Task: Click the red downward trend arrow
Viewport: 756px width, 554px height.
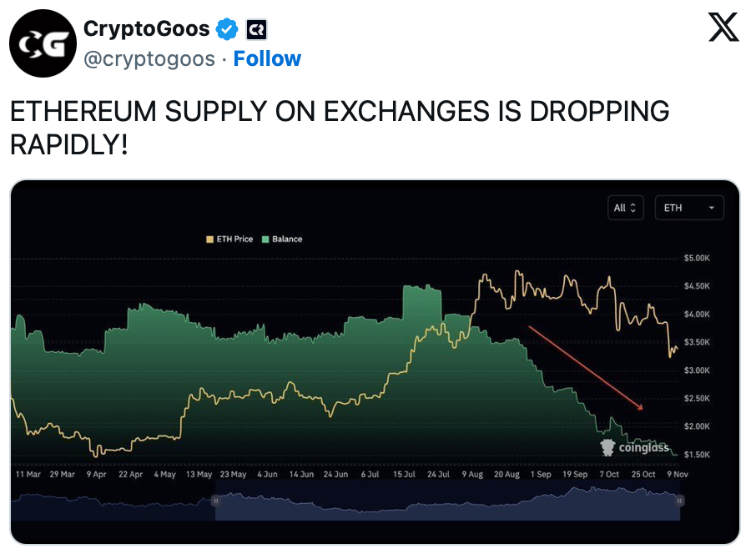Action: (x=586, y=367)
